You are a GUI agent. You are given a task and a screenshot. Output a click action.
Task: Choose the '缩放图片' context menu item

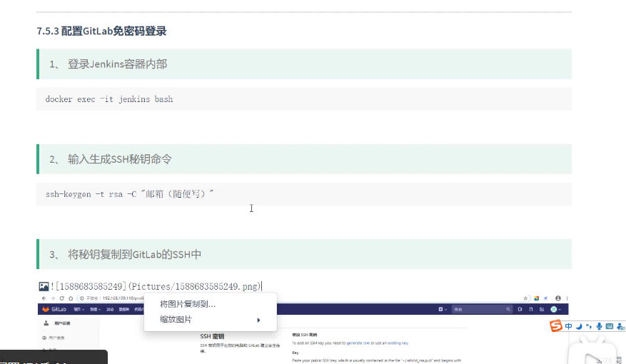point(176,320)
